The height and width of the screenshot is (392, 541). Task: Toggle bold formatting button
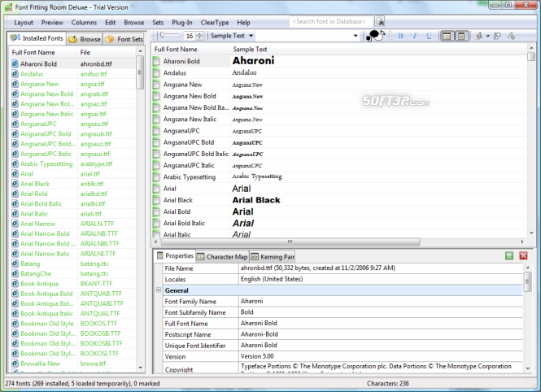tap(400, 36)
